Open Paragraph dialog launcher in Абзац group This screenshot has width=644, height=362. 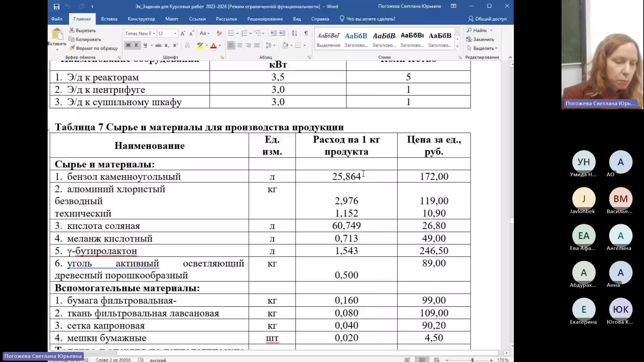point(309,58)
